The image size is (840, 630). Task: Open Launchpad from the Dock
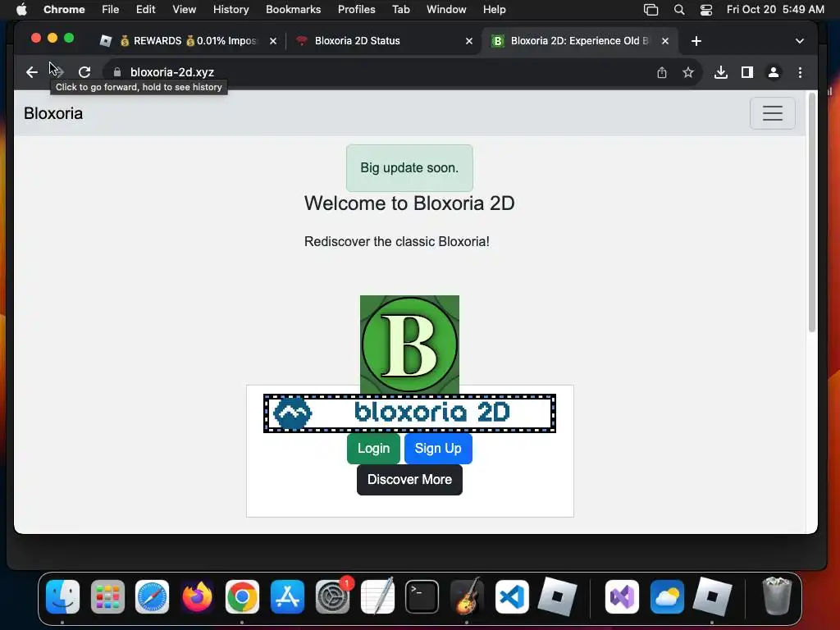[107, 597]
